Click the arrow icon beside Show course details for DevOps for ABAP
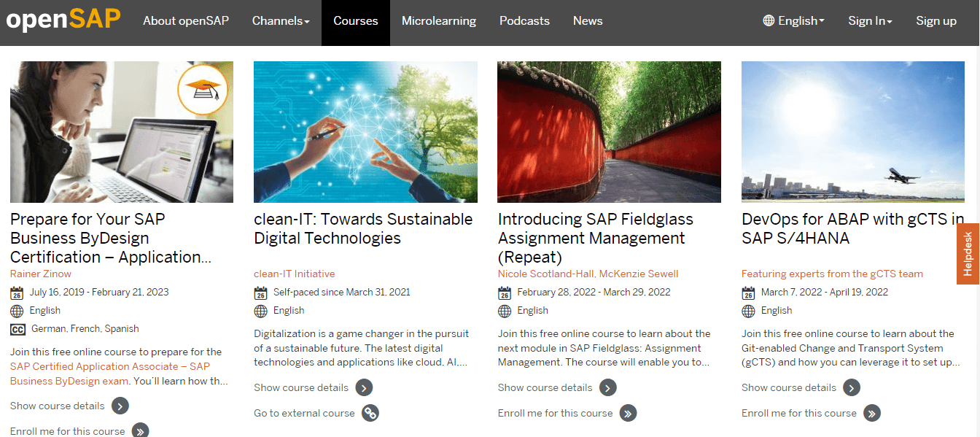 click(852, 387)
